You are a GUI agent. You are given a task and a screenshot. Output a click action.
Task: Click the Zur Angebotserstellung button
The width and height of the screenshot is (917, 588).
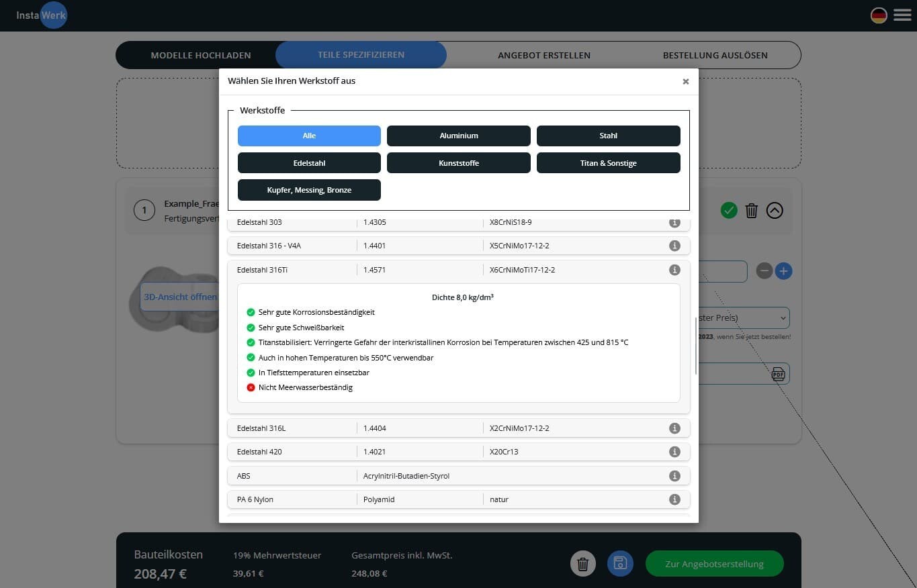[714, 564]
